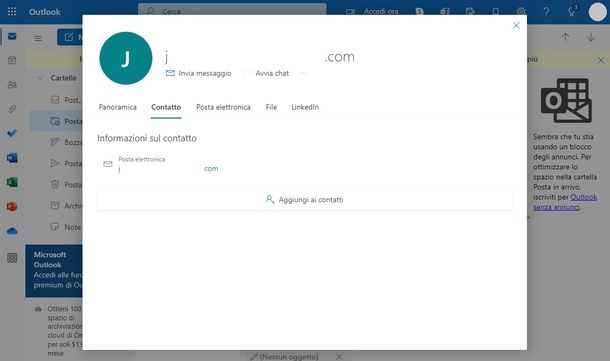Open tips lightbulb icon in header
The height and width of the screenshot is (361, 610).
click(x=572, y=11)
